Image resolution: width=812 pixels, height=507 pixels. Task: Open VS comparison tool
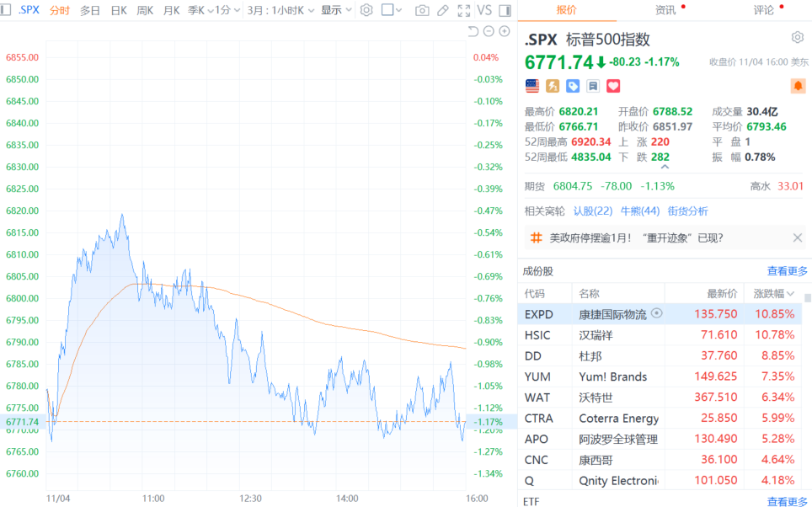tap(484, 10)
